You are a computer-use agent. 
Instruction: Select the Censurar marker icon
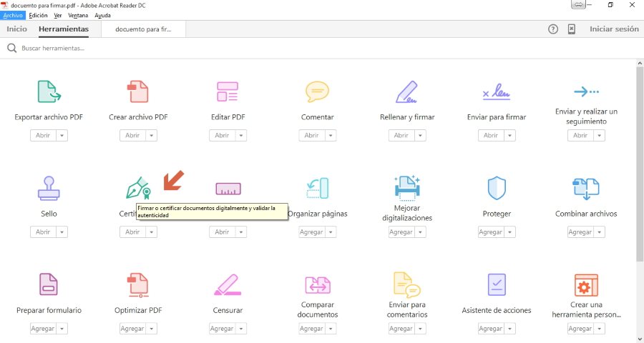coord(228,284)
